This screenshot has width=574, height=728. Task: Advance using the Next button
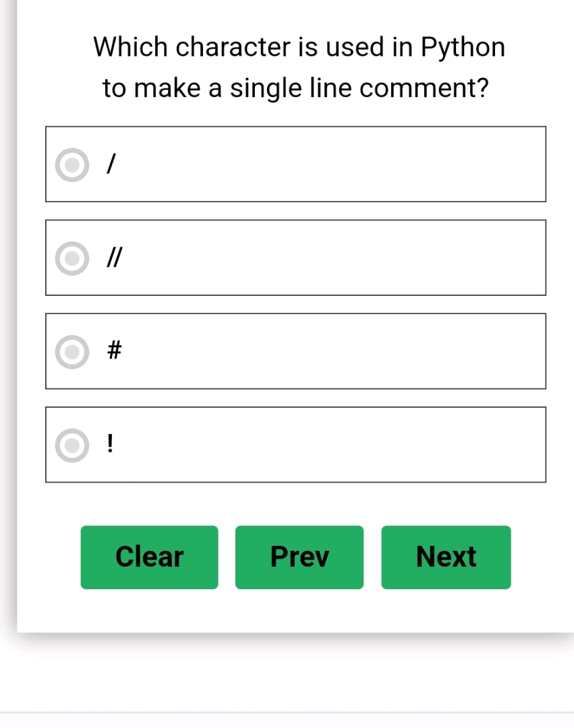(x=446, y=557)
